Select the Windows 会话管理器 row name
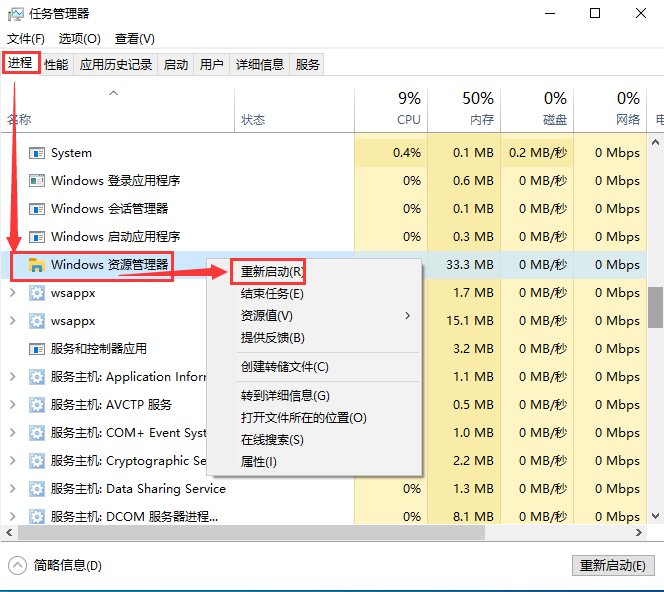Image resolution: width=664 pixels, height=592 pixels. click(110, 209)
